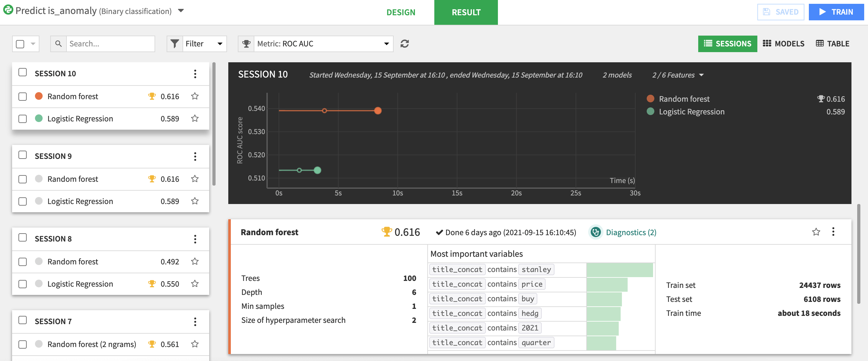868x361 pixels.
Task: Open the select-all checkbox dropdown arrow
Action: coord(33,44)
